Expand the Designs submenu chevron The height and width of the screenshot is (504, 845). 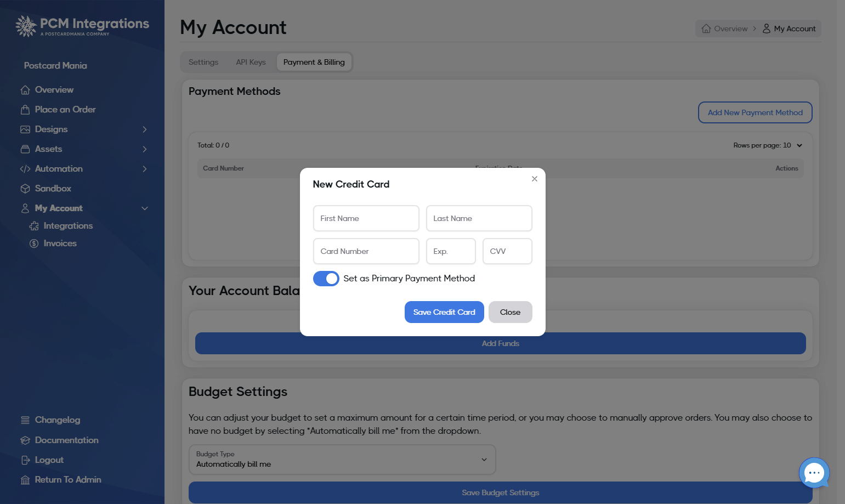(145, 129)
